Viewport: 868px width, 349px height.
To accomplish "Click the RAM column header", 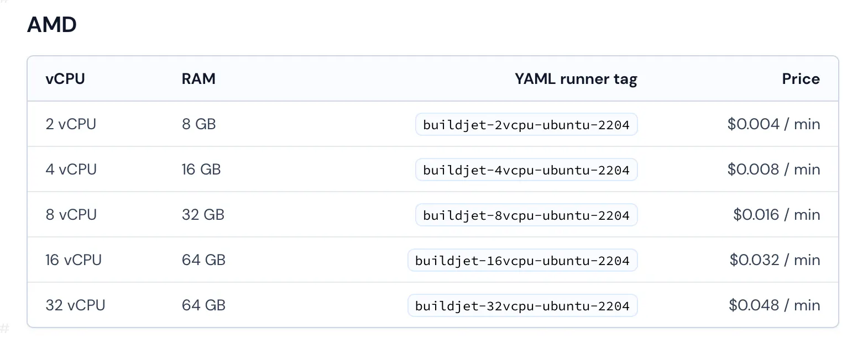I will [198, 79].
